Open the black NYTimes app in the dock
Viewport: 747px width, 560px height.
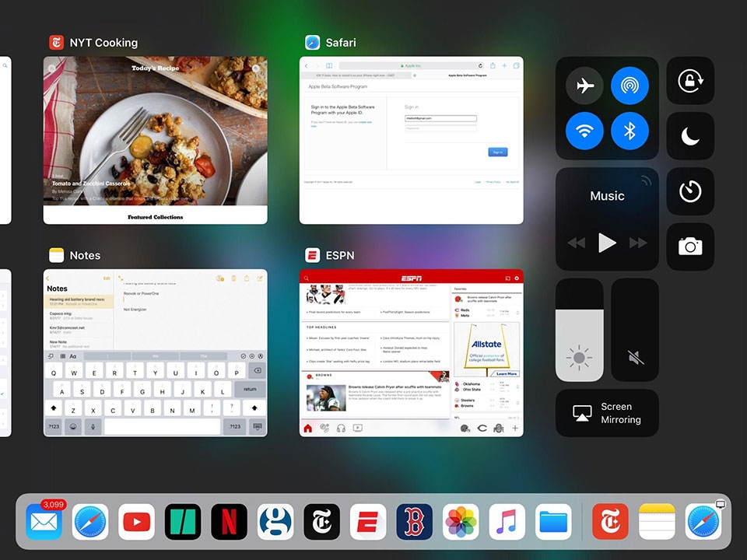321,522
